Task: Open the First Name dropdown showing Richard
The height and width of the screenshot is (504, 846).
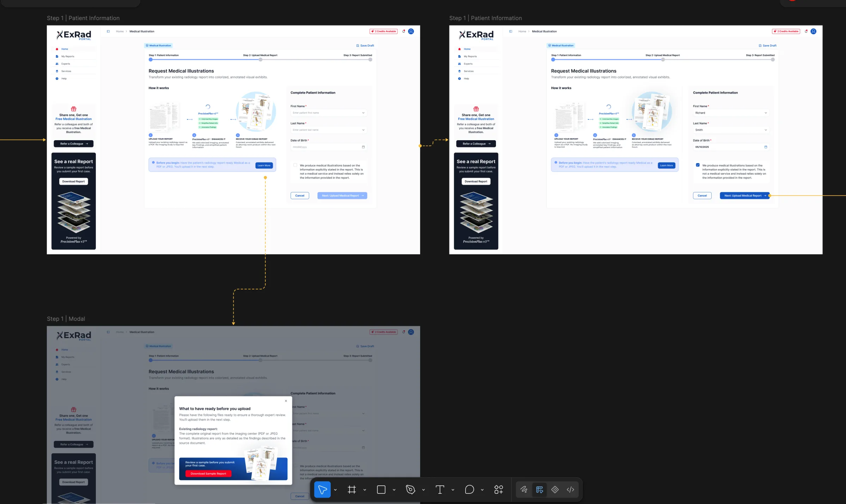Action: (731, 113)
